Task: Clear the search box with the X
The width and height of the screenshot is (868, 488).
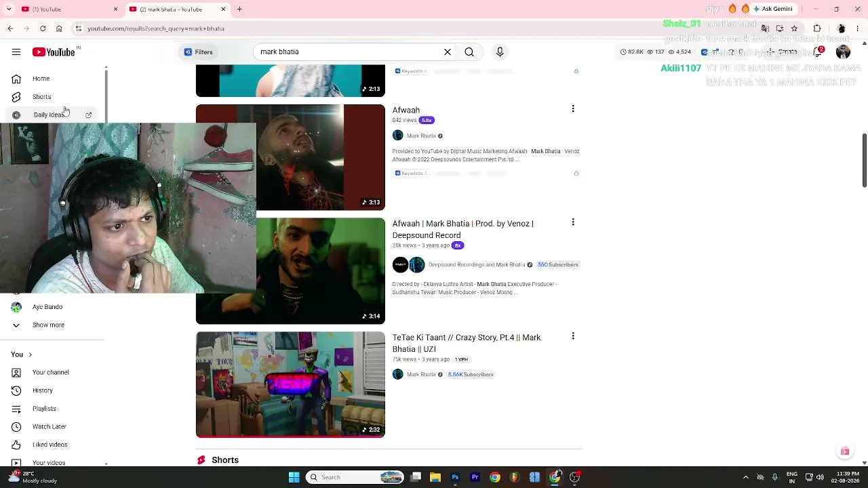Action: (x=448, y=52)
